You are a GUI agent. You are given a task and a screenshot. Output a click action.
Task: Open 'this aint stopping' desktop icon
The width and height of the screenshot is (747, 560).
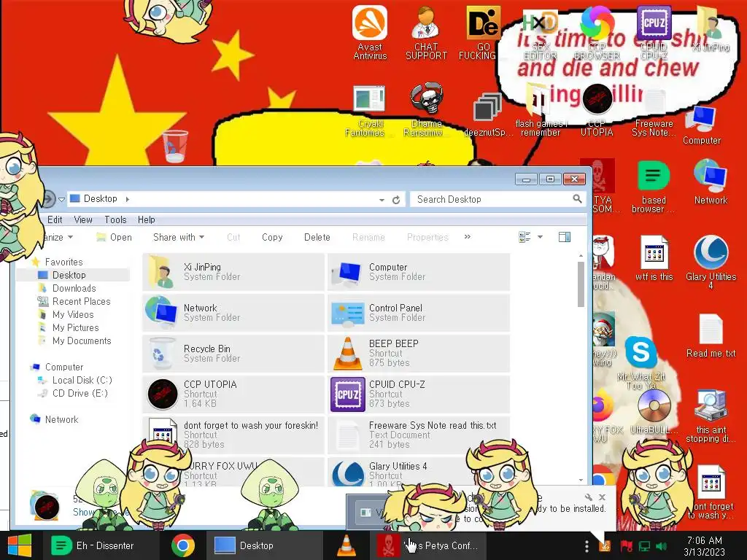(x=711, y=416)
